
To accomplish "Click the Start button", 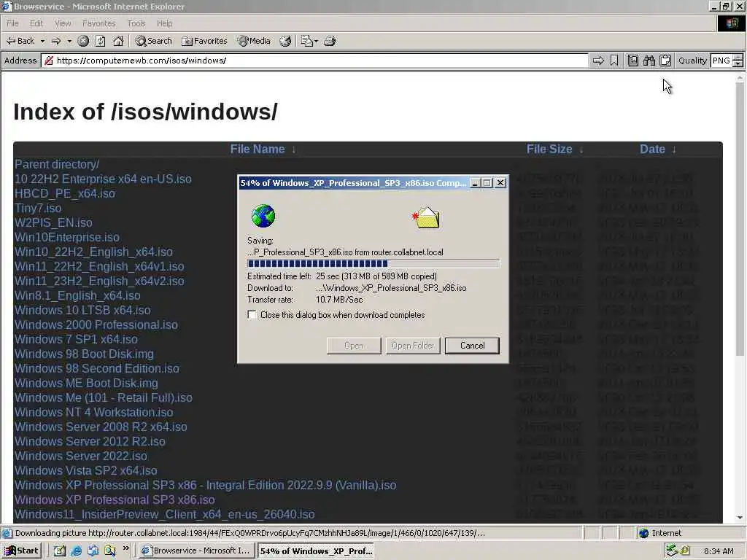I will (x=21, y=551).
